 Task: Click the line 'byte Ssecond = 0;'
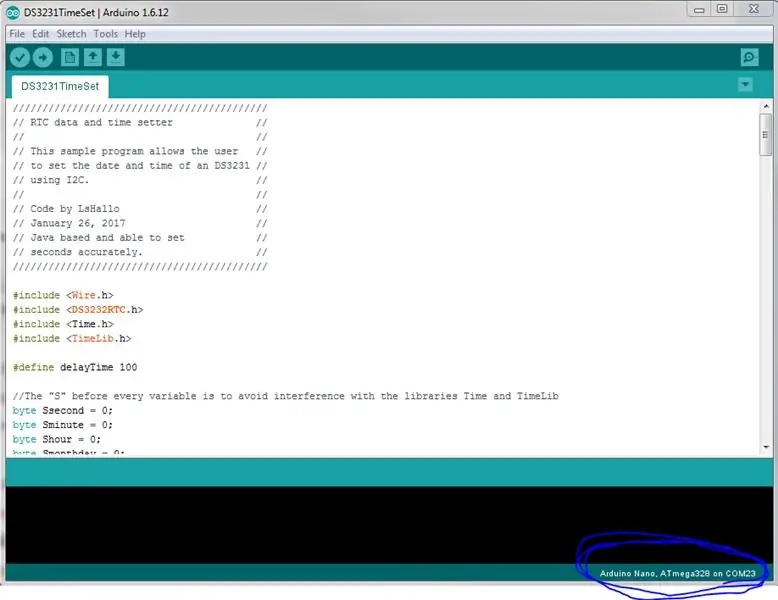point(63,410)
